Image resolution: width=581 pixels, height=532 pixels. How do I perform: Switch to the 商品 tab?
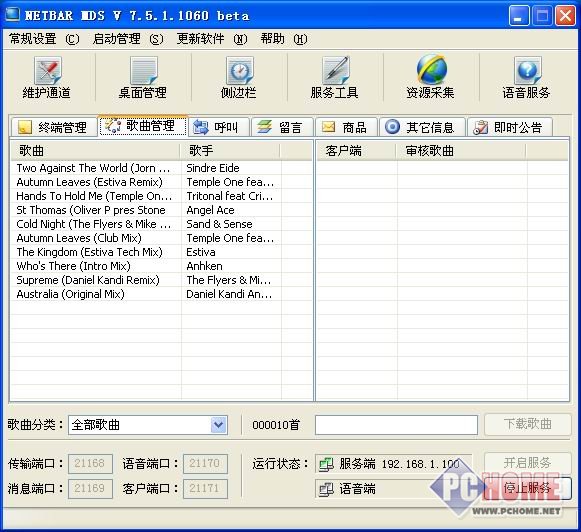click(346, 127)
